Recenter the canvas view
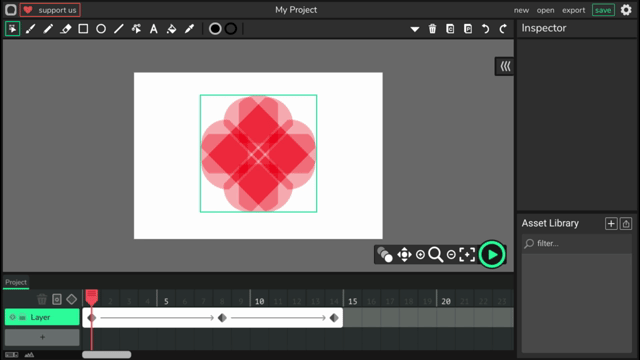Image resolution: width=640 pixels, height=360 pixels. pyautogui.click(x=467, y=255)
